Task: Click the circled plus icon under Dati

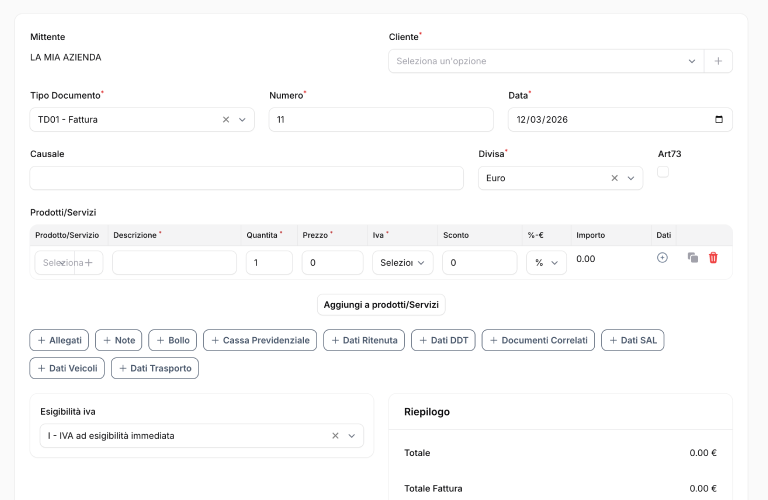Action: [x=662, y=258]
